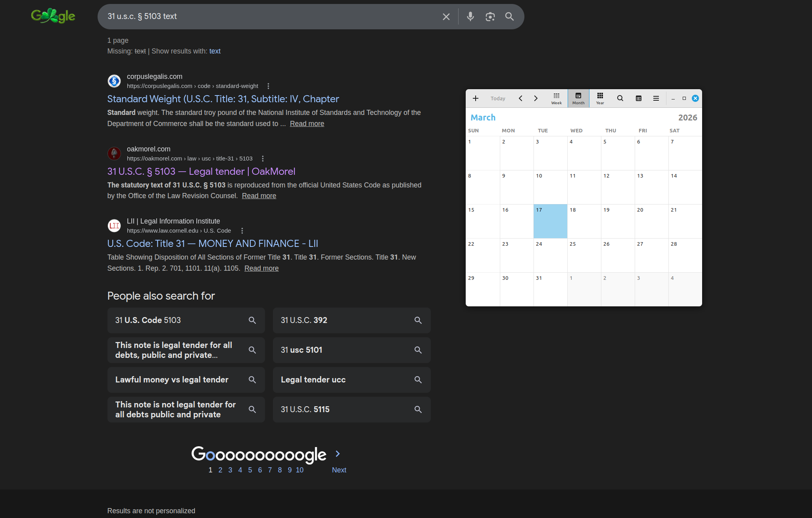Switch calendar to Week view
The width and height of the screenshot is (812, 518).
[556, 98]
